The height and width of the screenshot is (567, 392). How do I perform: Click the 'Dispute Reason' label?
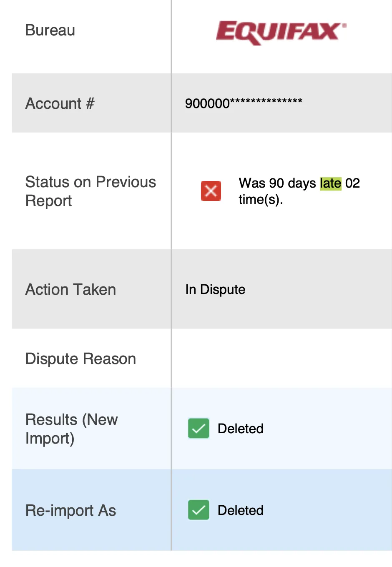[80, 359]
